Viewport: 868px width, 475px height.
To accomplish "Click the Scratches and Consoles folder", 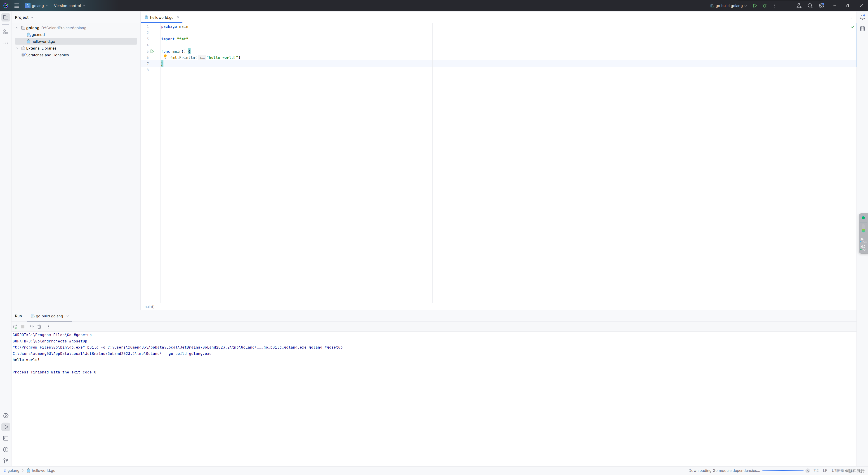I will (47, 55).
